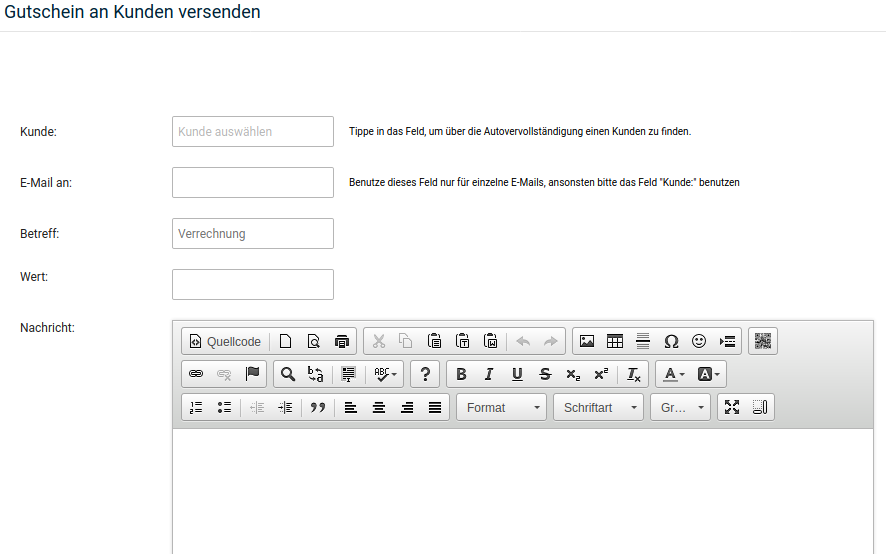Viewport: 886px width, 554px height.
Task: Align text right
Action: tap(407, 407)
